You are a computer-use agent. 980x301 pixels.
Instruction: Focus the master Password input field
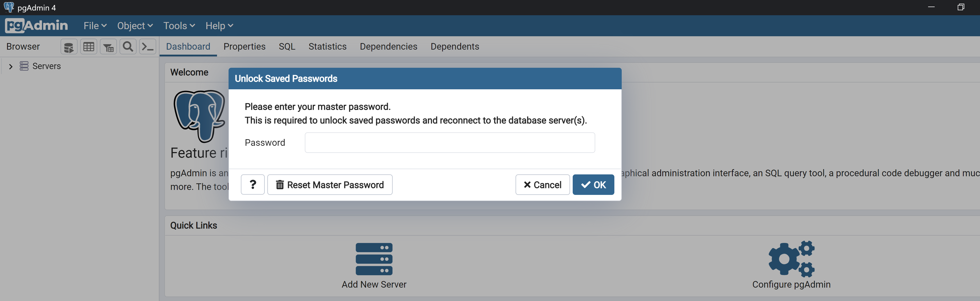tap(450, 143)
